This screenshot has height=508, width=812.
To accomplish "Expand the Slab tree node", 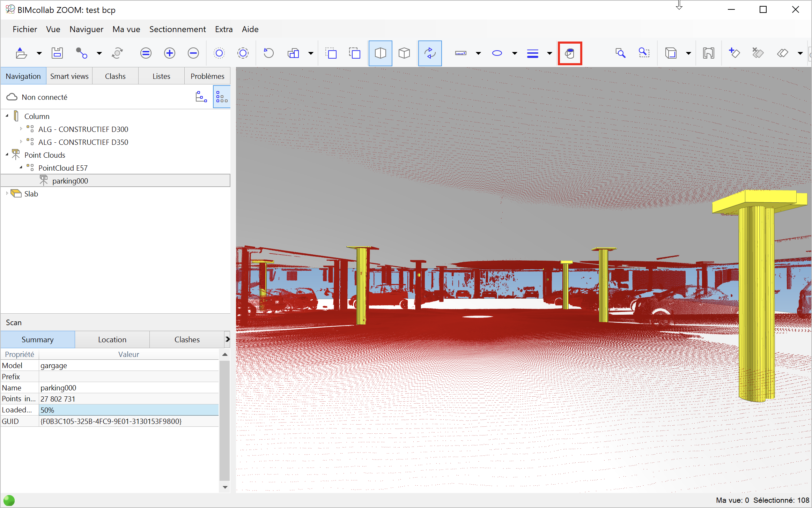I will click(x=7, y=193).
